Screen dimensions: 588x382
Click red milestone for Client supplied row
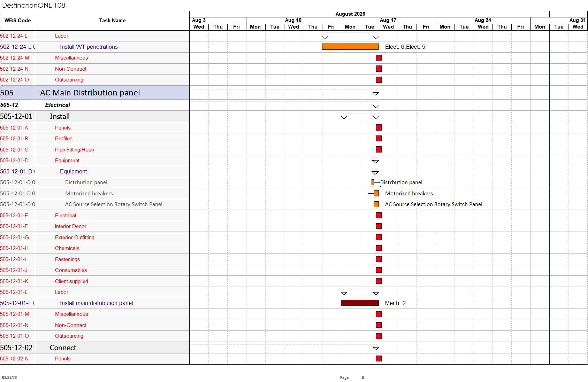pos(379,281)
